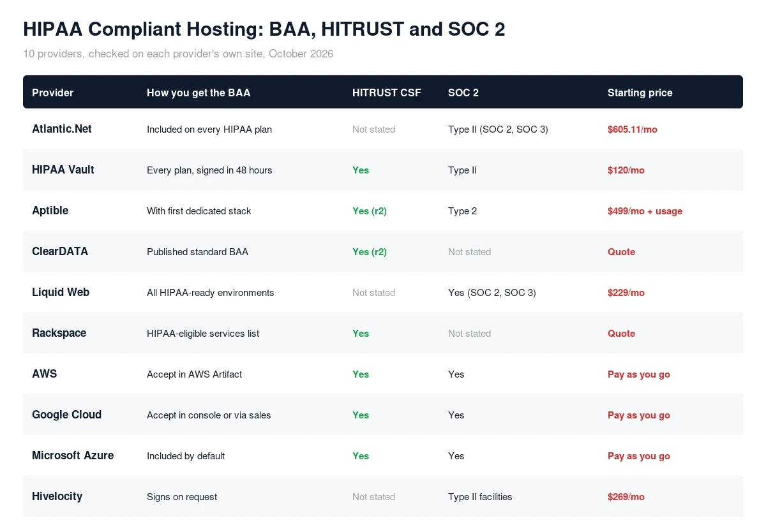Screen dimensions: 766x532
Task: Click ClearDATA's 'Yes (r2)' HITRUST value
Action: coord(370,252)
